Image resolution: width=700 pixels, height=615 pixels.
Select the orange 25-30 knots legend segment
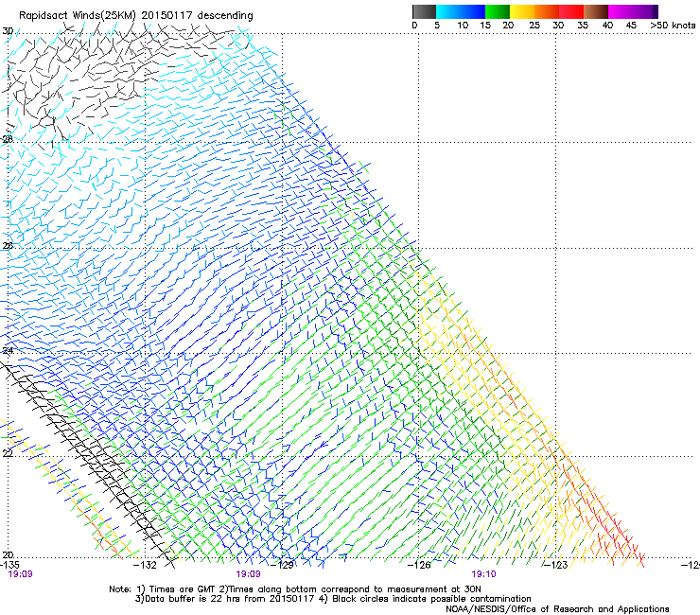[x=547, y=11]
